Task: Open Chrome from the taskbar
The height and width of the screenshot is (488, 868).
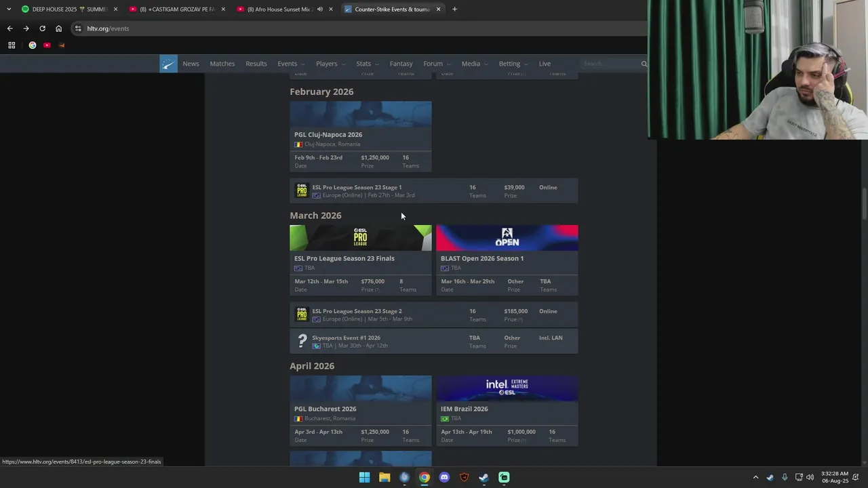Action: coord(424,477)
